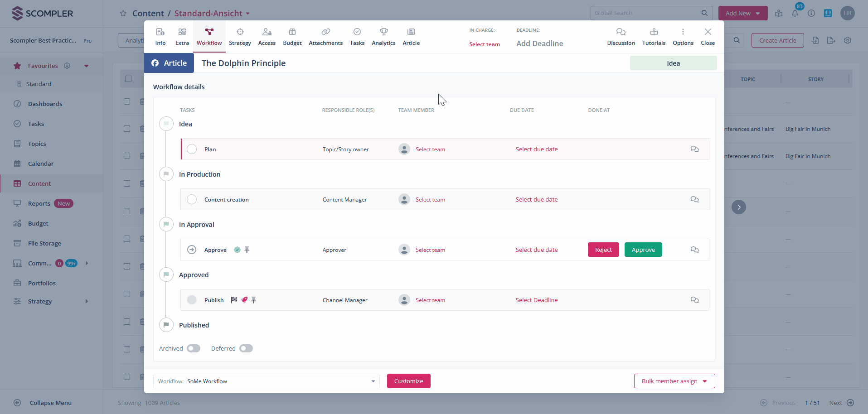Image resolution: width=868 pixels, height=414 pixels.
Task: Switch to the Access tab
Action: click(x=267, y=37)
